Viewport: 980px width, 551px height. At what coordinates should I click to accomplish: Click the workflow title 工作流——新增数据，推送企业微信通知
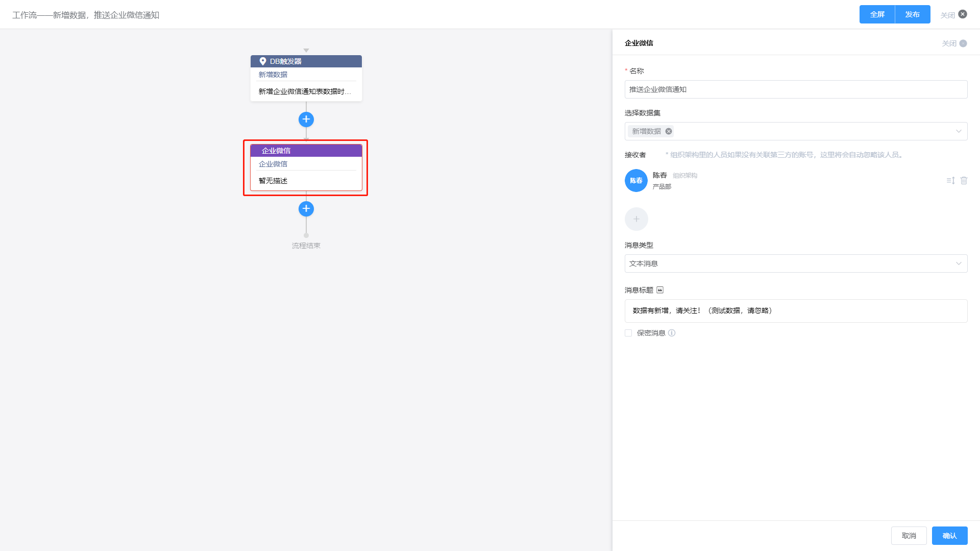(x=86, y=15)
